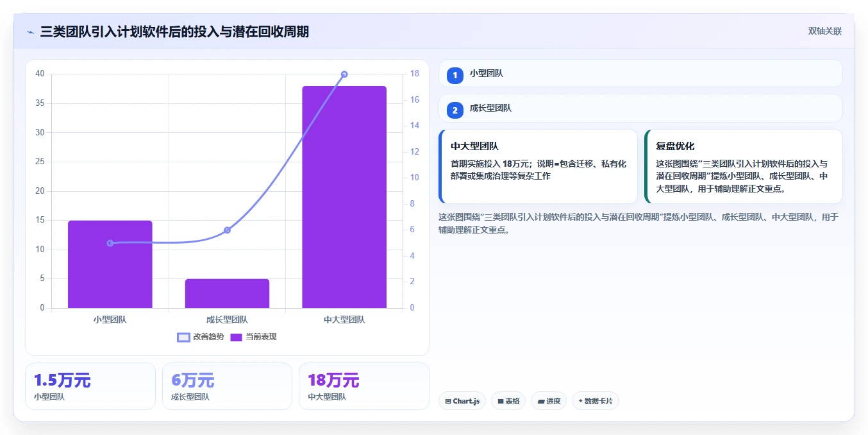This screenshot has width=868, height=435.
Task: Click the right axis value 16
Action: coord(415,100)
